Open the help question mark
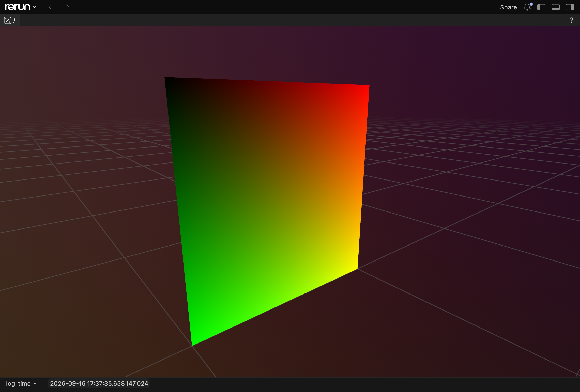 (572, 20)
